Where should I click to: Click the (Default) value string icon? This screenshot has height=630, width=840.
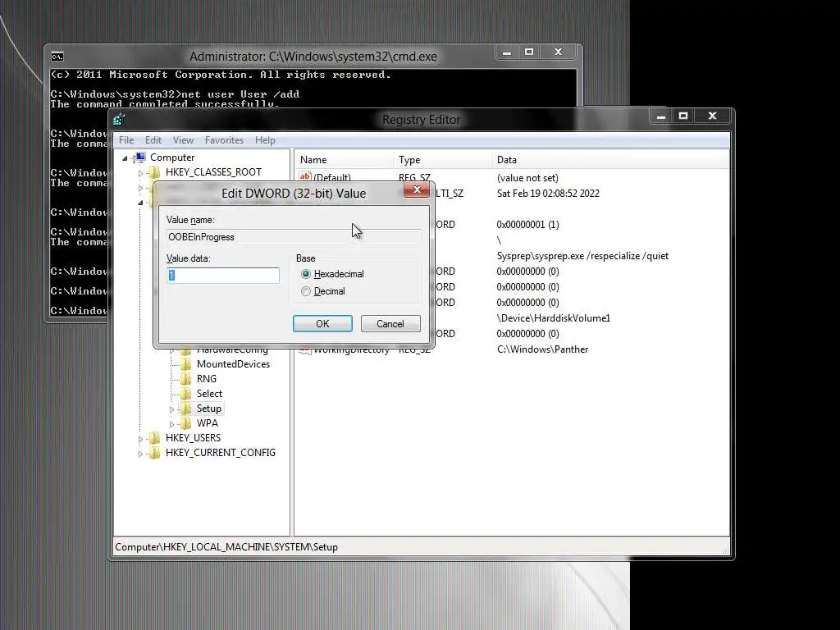[x=305, y=176]
